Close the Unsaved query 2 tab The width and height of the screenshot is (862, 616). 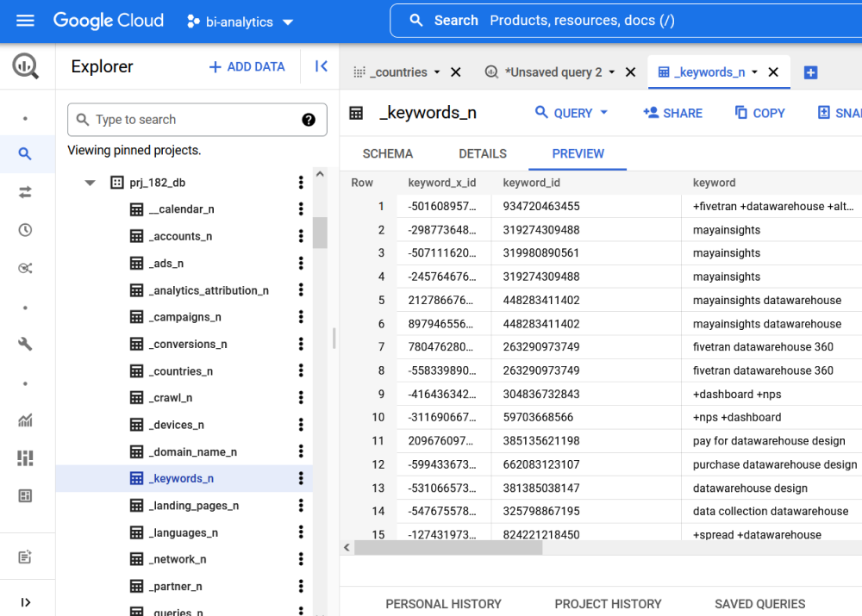point(631,72)
